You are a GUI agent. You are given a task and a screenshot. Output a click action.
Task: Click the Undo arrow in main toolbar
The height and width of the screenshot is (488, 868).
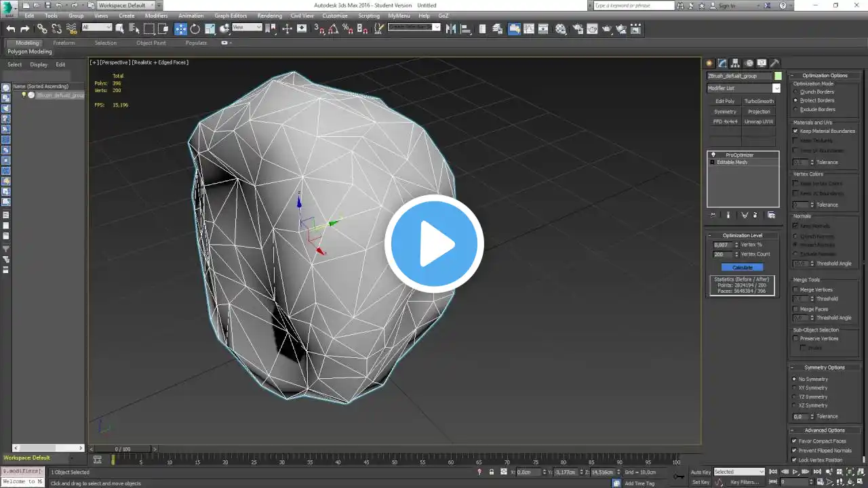(10, 28)
